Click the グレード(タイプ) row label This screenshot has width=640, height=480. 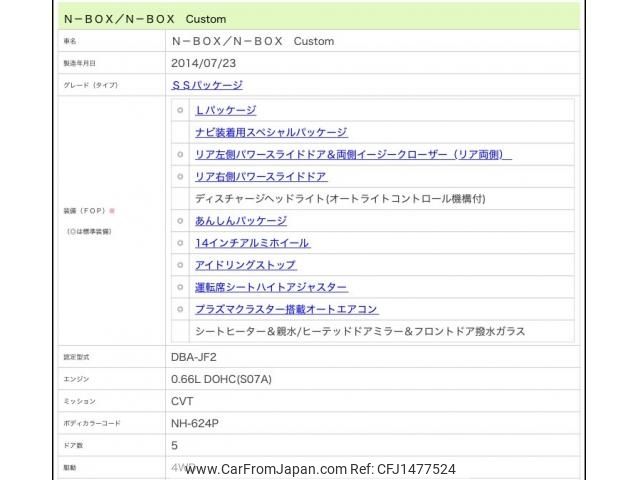coord(91,85)
